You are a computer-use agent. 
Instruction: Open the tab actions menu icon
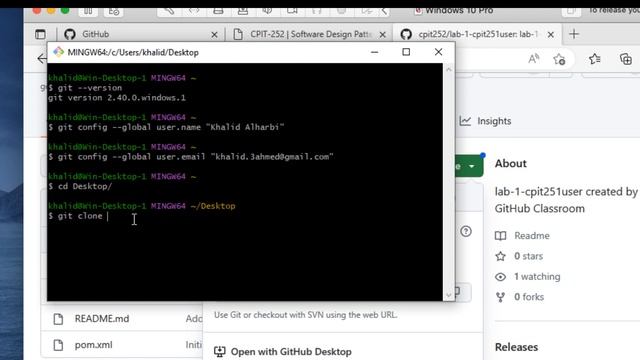pos(40,34)
